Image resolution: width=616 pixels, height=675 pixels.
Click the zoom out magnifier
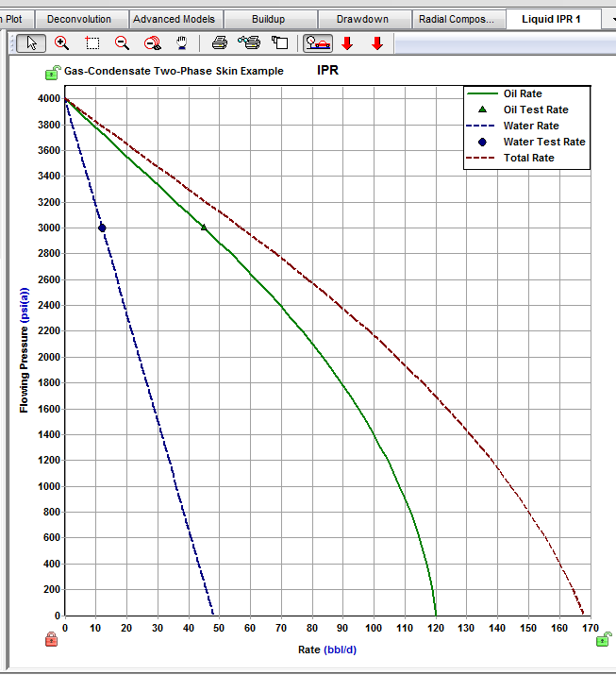pyautogui.click(x=122, y=42)
